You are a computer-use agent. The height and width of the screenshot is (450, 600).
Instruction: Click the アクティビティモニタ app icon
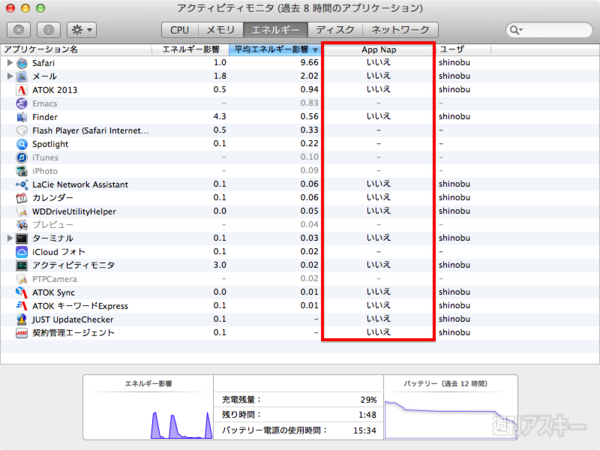22,265
